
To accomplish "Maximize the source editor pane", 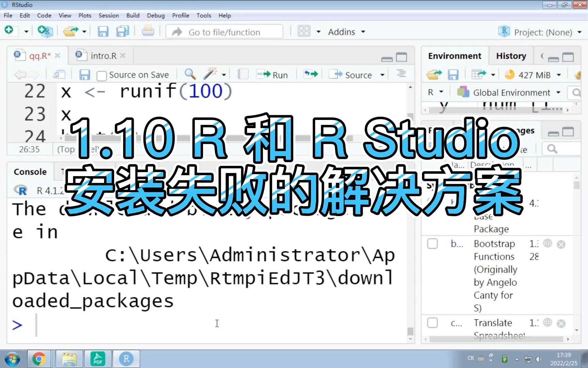I will tap(402, 57).
